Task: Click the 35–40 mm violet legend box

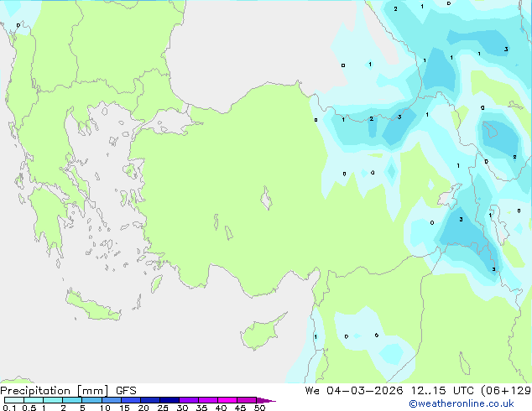Action: point(208,400)
